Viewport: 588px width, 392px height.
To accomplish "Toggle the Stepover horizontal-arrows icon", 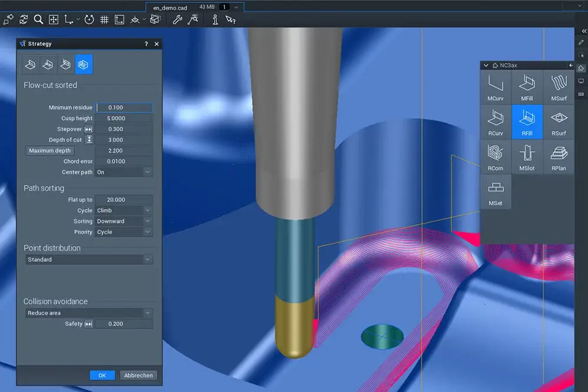I will 89,129.
